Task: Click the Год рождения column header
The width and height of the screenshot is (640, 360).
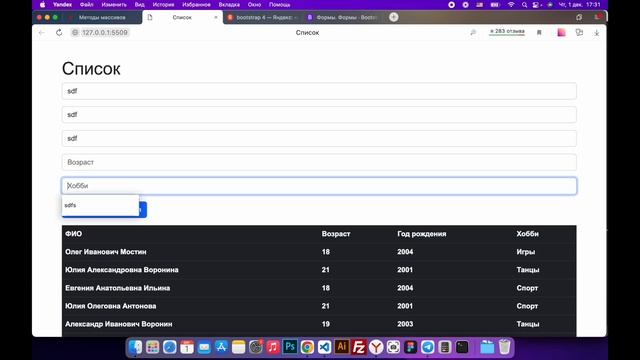Action: [422, 234]
